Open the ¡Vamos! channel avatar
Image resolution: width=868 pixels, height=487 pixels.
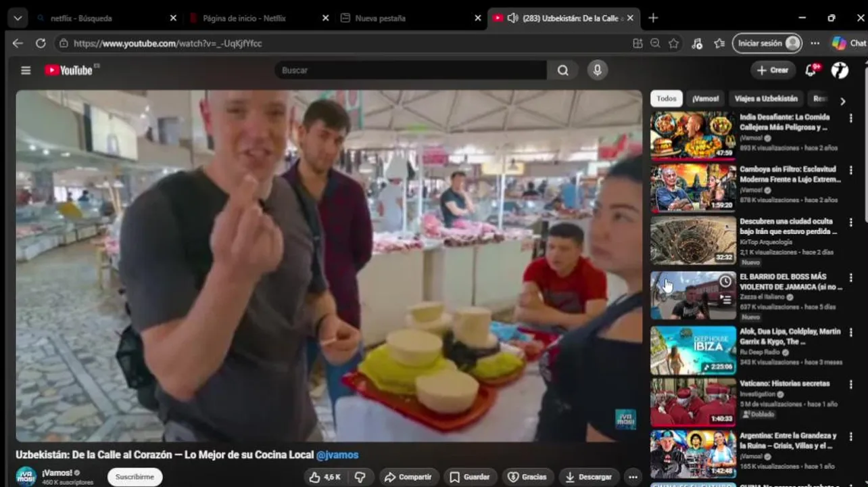pos(26,476)
